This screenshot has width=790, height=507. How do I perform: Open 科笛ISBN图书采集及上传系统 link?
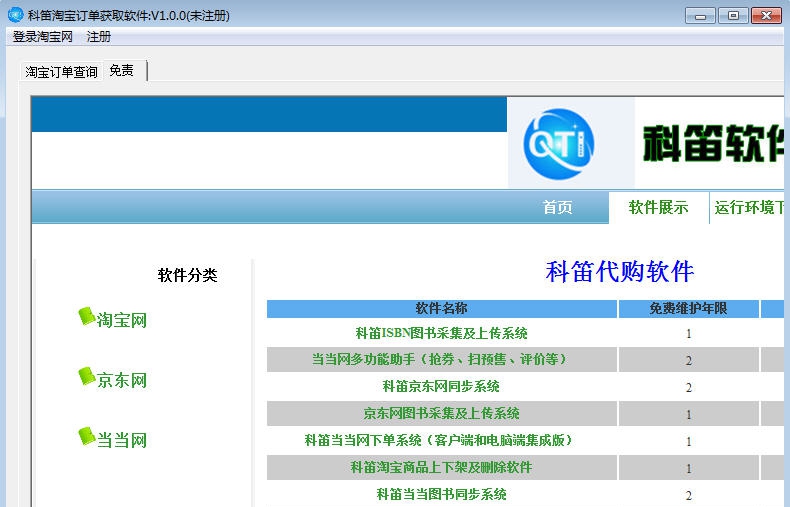point(441,333)
